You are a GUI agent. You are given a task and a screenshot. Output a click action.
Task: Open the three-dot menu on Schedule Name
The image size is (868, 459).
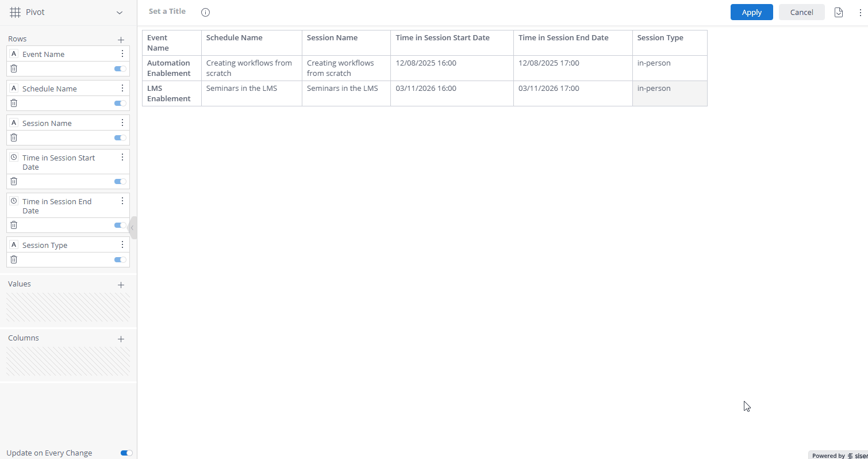pyautogui.click(x=122, y=87)
